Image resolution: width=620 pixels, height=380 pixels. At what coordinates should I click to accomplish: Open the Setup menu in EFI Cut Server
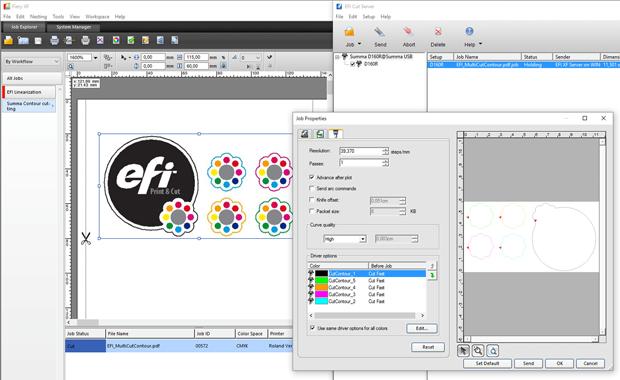coord(369,17)
